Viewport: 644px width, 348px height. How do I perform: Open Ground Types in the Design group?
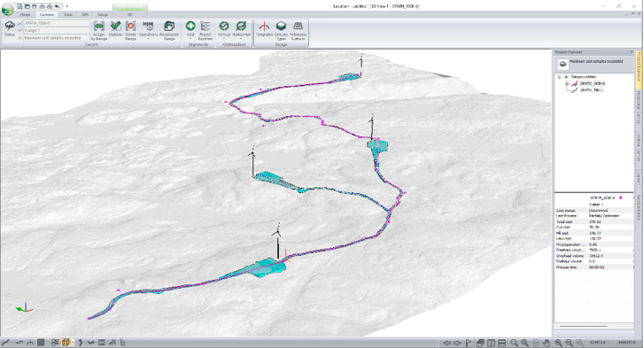[x=282, y=30]
